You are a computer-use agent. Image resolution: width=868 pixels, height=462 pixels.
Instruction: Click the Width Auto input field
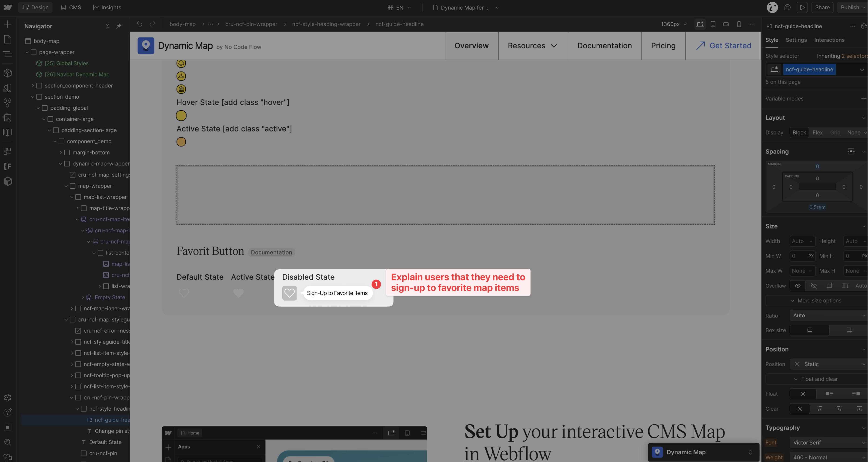point(802,241)
